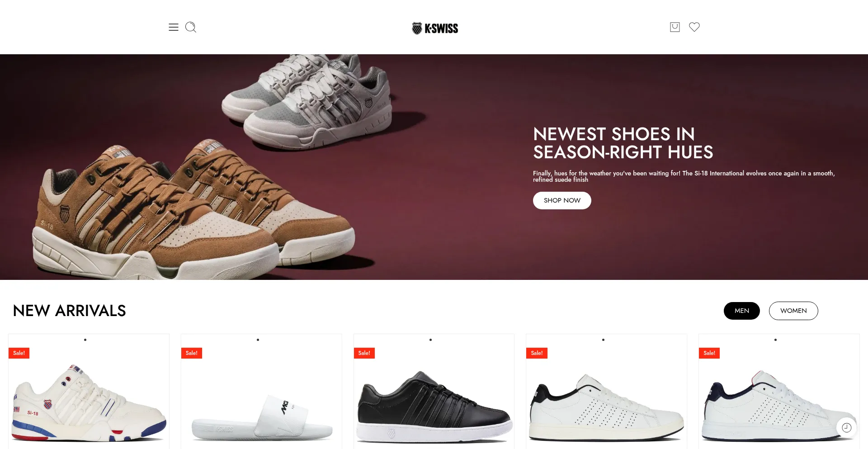
Task: Click the Sale badge on Si-18 sneaker
Action: coord(19,353)
